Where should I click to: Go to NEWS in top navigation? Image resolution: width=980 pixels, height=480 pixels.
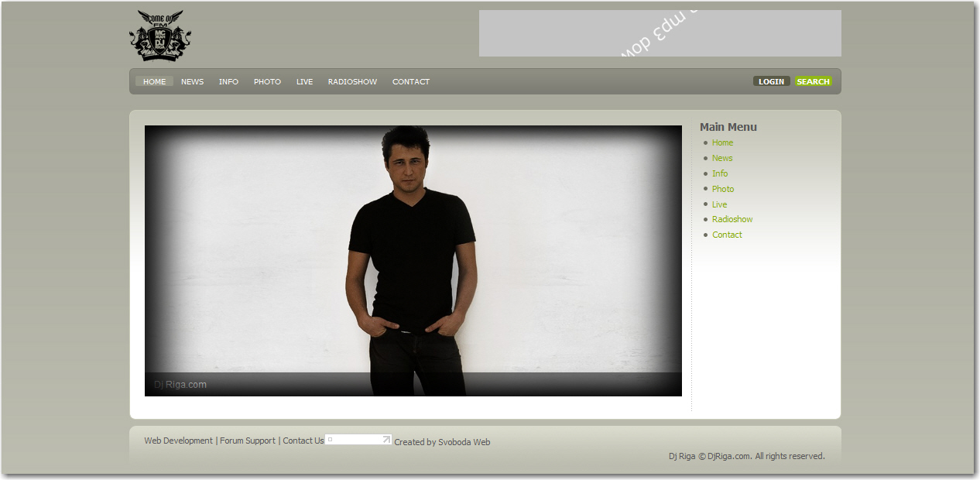coord(192,81)
